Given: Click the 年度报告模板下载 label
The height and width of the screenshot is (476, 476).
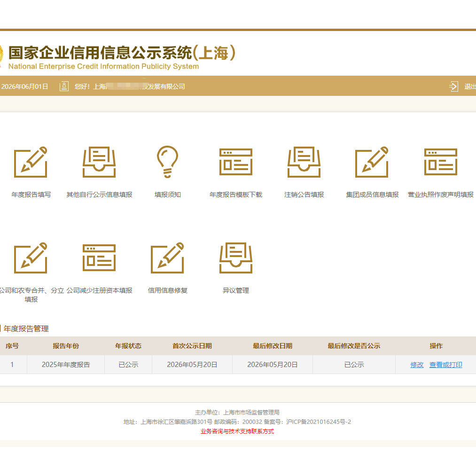Looking at the screenshot, I should click(236, 195).
